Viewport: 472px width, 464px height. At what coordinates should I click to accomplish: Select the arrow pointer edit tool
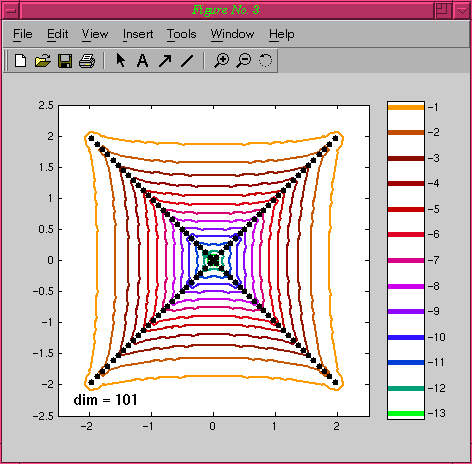click(121, 61)
